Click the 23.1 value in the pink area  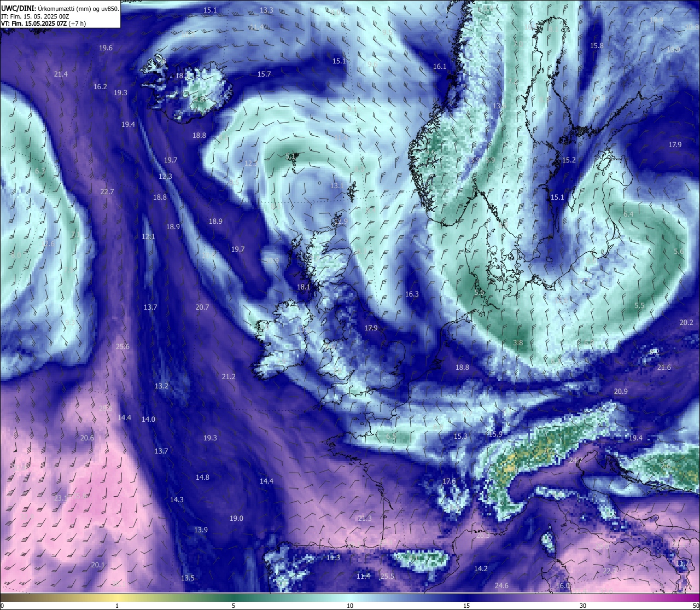click(61, 498)
